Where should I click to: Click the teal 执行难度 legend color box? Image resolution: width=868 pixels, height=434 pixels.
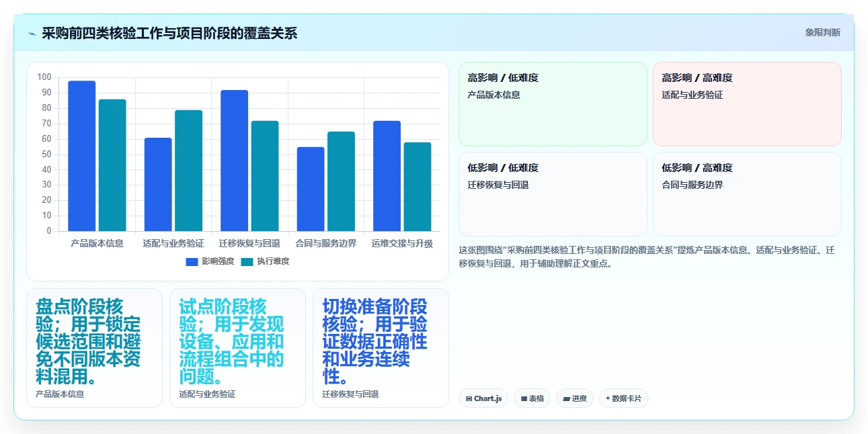pos(247,262)
